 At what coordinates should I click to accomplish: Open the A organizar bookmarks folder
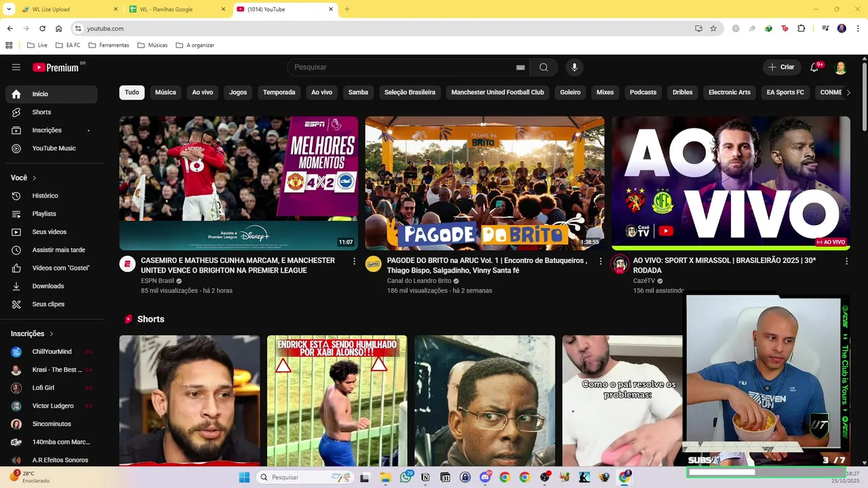coord(195,45)
